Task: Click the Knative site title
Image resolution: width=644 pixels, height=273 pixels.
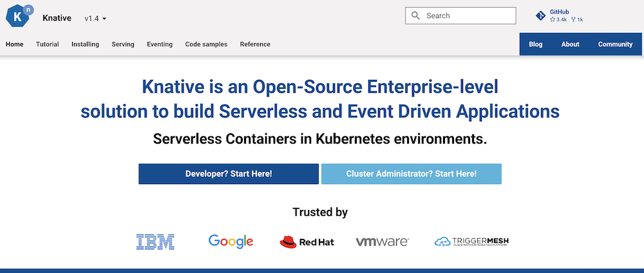Action: point(57,18)
